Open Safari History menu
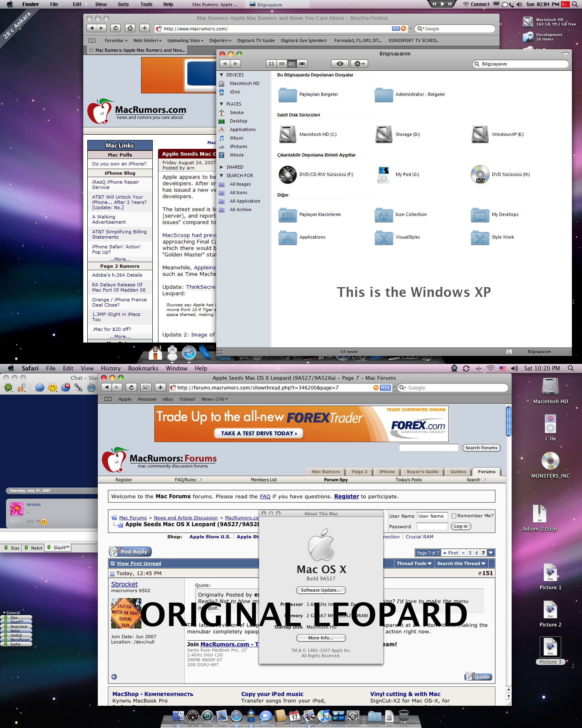This screenshot has height=728, width=582. (x=111, y=368)
